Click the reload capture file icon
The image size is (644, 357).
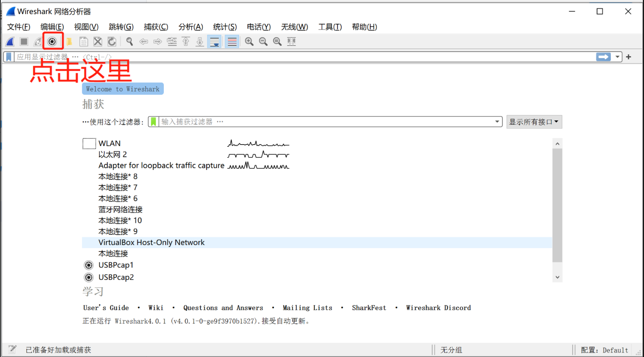click(112, 41)
